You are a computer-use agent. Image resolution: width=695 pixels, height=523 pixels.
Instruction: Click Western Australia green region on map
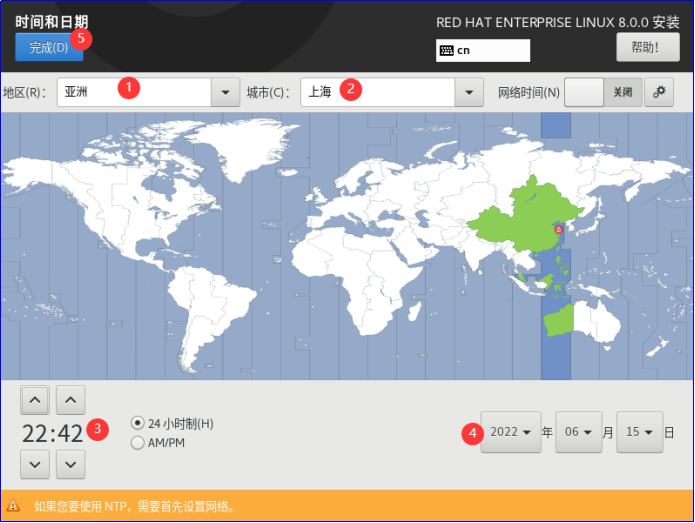559,321
